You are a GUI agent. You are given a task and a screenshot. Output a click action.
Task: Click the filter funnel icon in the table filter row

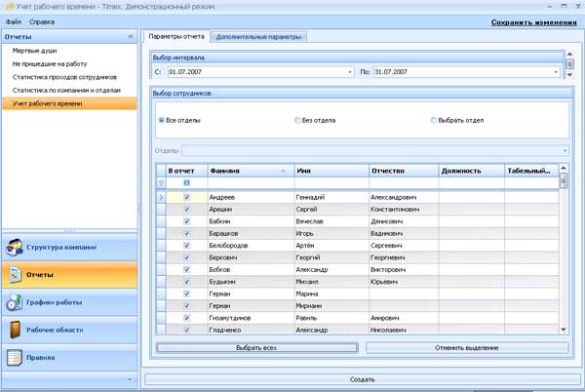[x=161, y=183]
